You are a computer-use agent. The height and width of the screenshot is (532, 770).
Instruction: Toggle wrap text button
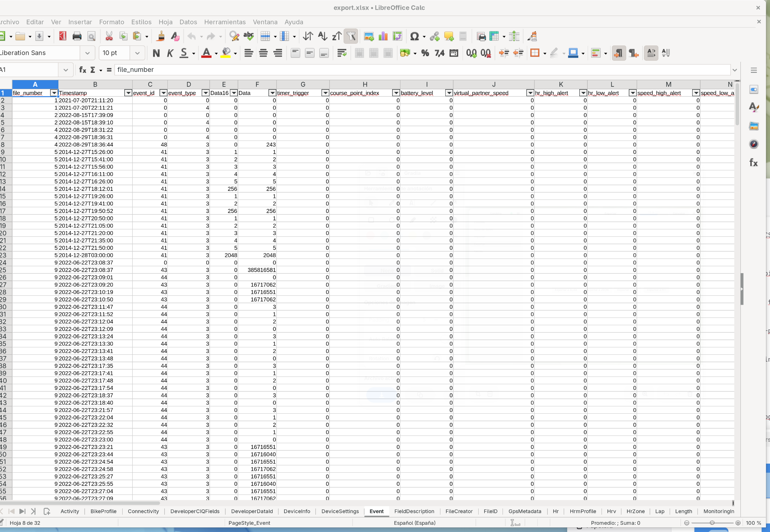[342, 53]
